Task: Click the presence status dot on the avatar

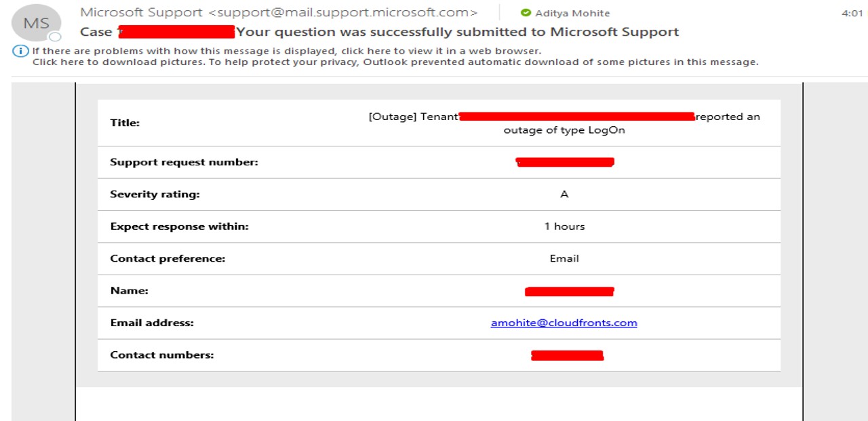Action: pyautogui.click(x=56, y=37)
